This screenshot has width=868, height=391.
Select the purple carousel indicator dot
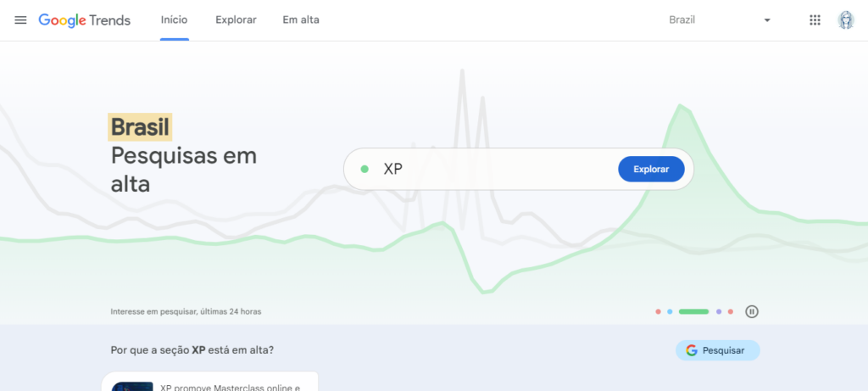(719, 311)
